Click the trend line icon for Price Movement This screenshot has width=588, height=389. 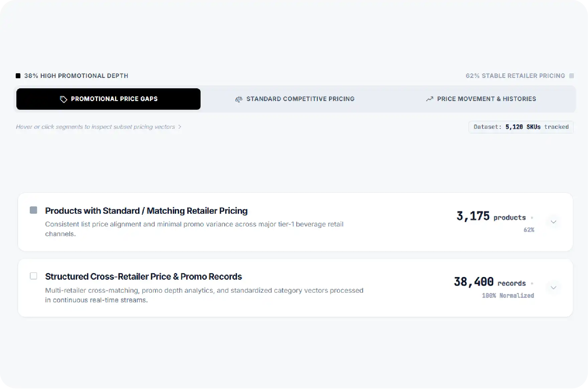(430, 99)
